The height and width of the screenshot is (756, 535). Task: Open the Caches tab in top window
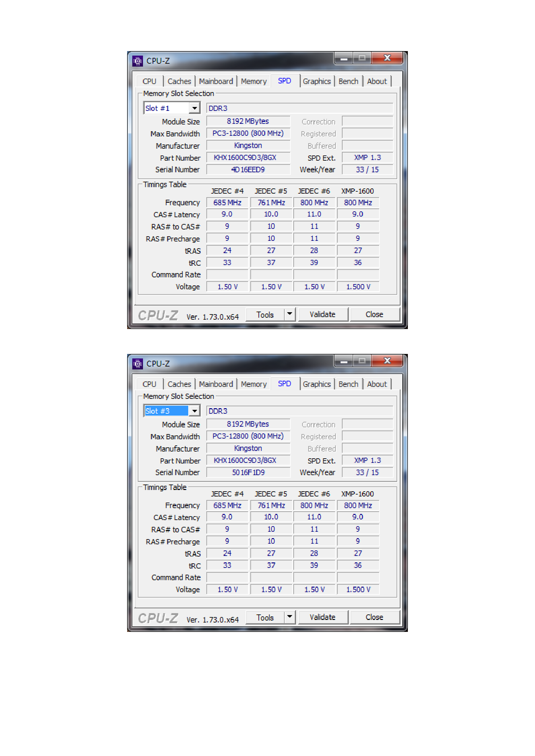(x=179, y=81)
